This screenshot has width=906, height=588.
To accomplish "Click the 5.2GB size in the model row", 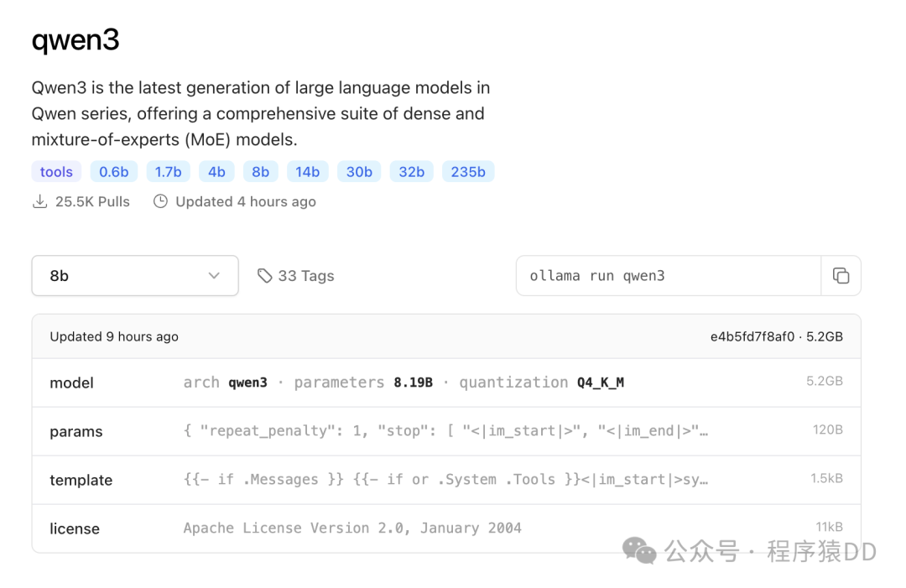I will pyautogui.click(x=825, y=381).
